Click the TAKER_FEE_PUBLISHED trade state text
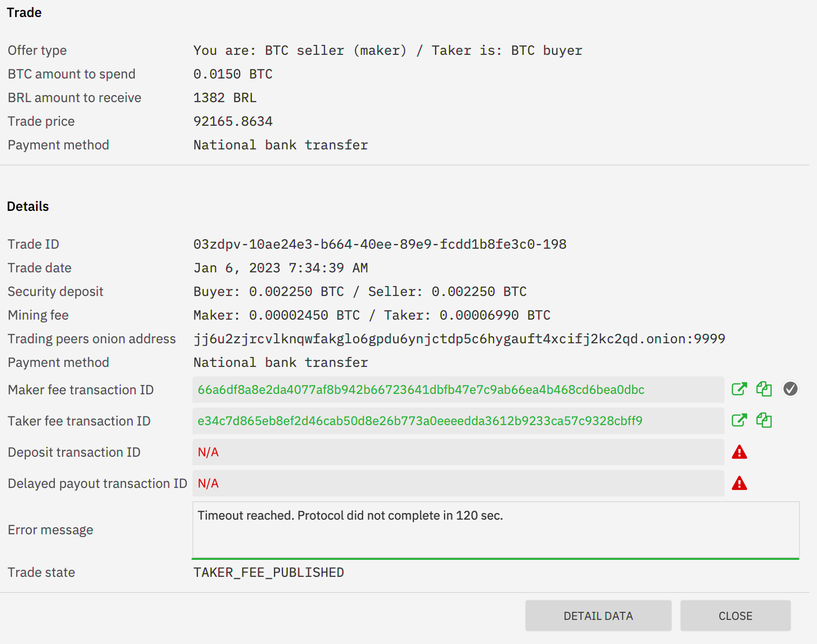The image size is (817, 644). tap(269, 572)
